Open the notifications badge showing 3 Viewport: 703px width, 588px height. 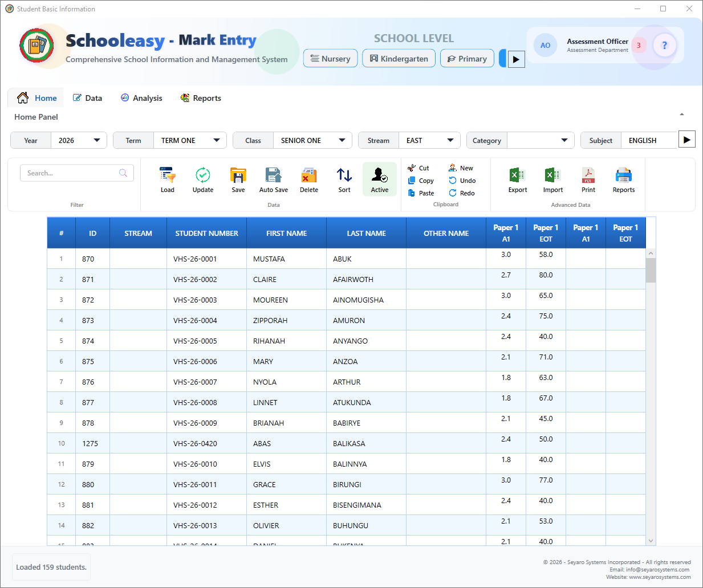coord(639,45)
